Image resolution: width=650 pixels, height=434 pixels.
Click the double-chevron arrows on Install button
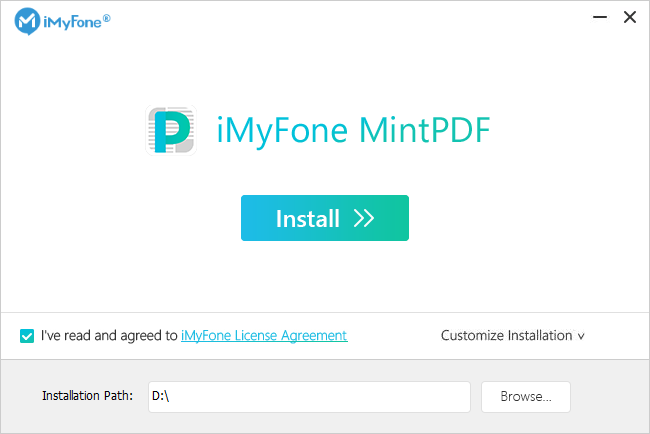pos(364,218)
